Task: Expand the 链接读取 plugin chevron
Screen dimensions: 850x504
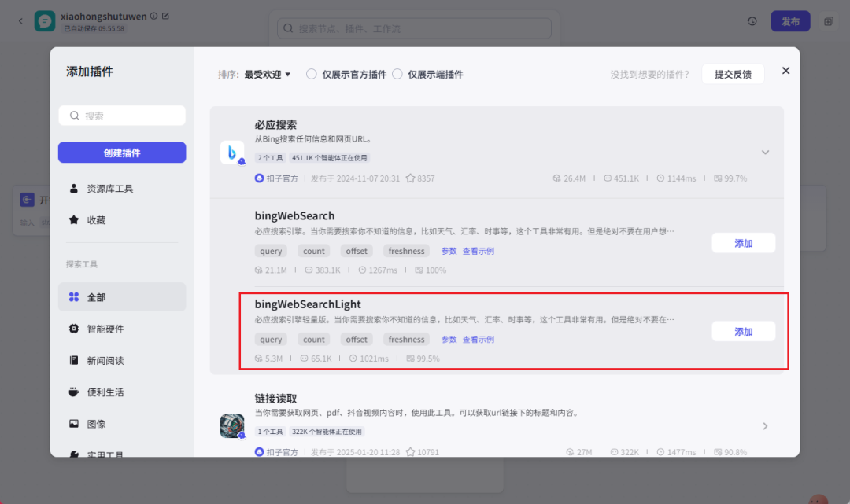Action: point(765,426)
